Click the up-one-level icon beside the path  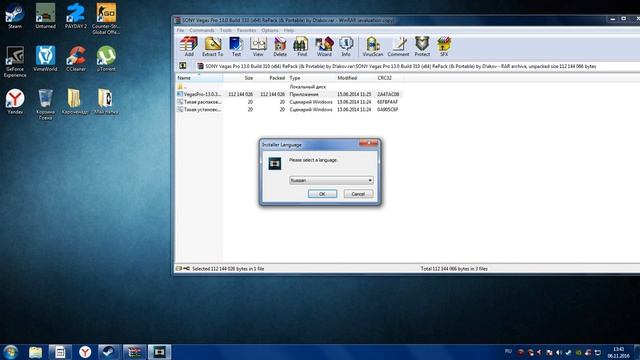point(182,66)
